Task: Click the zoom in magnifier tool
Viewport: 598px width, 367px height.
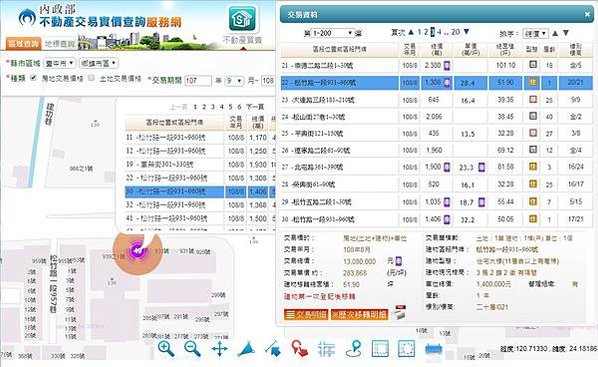Action: point(166,349)
